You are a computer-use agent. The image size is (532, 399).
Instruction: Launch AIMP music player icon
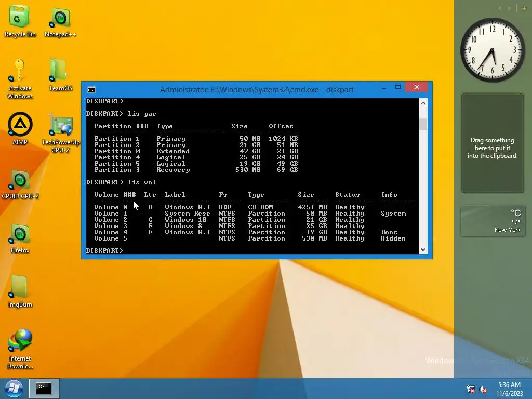point(20,128)
